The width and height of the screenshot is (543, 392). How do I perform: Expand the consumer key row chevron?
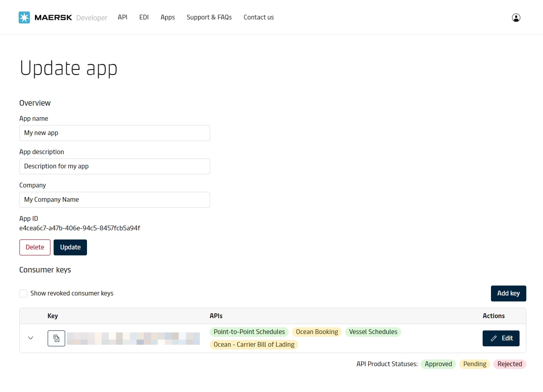point(31,338)
